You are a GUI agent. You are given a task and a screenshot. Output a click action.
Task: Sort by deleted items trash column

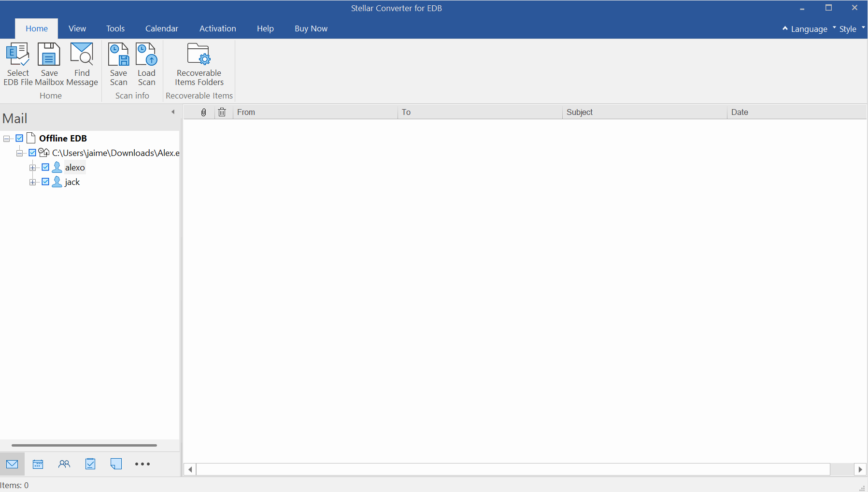[222, 112]
